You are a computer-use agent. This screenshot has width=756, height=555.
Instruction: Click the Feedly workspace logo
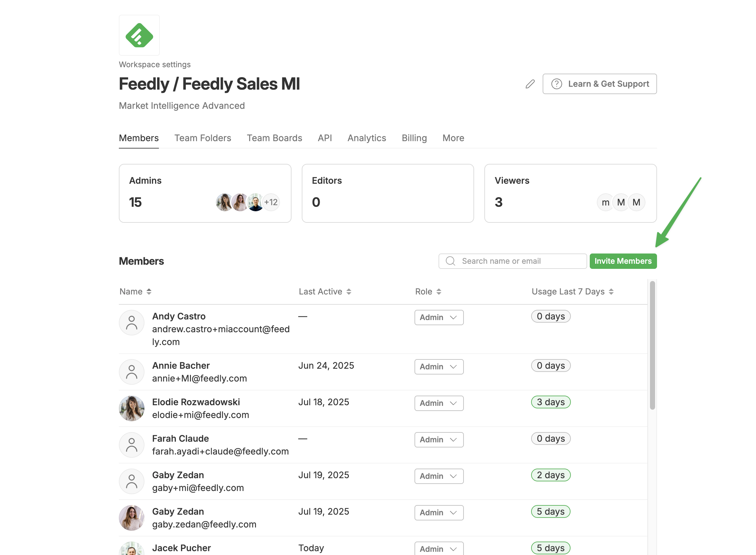point(139,35)
